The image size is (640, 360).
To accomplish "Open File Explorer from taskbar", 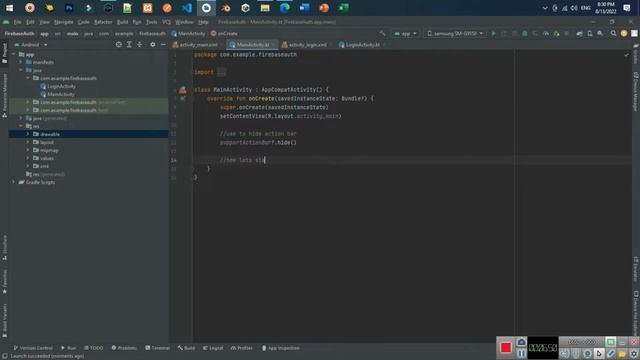I will 265,8.
